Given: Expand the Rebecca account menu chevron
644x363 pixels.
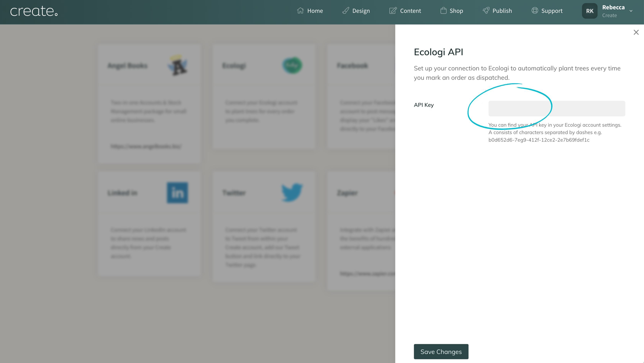Looking at the screenshot, I should pos(632,11).
